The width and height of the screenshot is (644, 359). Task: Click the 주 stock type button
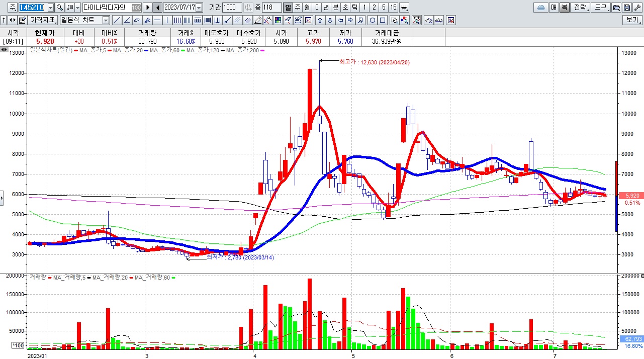[13, 8]
